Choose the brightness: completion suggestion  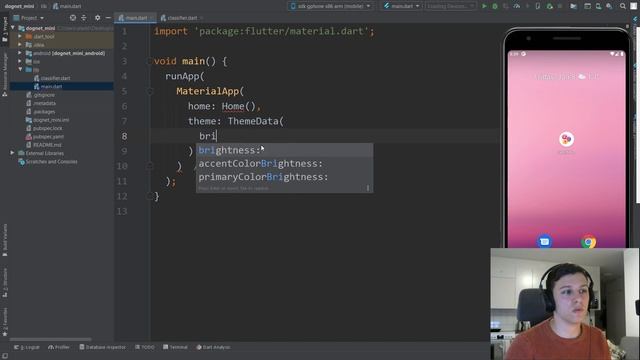tap(284, 150)
